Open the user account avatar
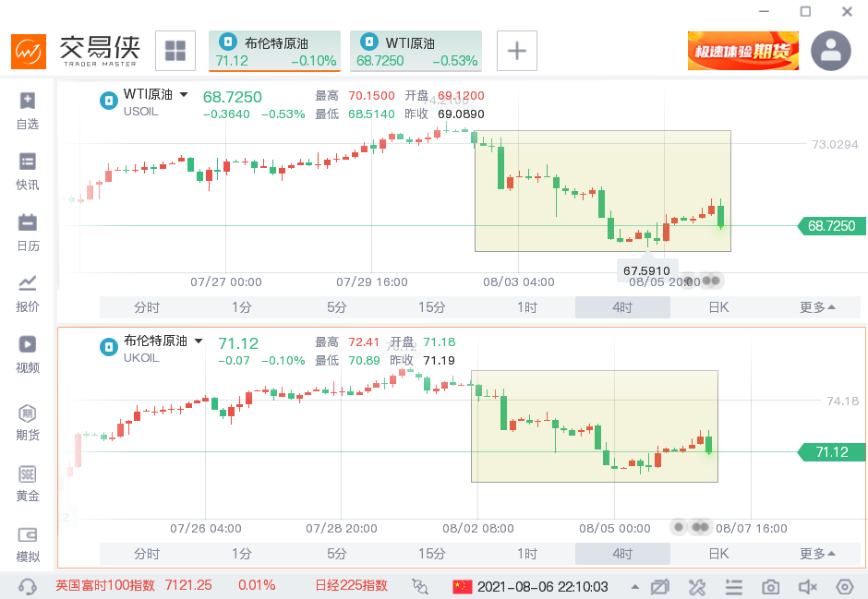Screen dimensions: 868x599 point(830,51)
